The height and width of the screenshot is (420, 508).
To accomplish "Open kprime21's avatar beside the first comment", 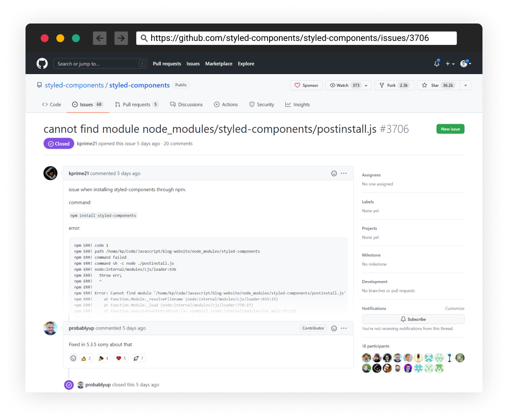I will (51, 173).
